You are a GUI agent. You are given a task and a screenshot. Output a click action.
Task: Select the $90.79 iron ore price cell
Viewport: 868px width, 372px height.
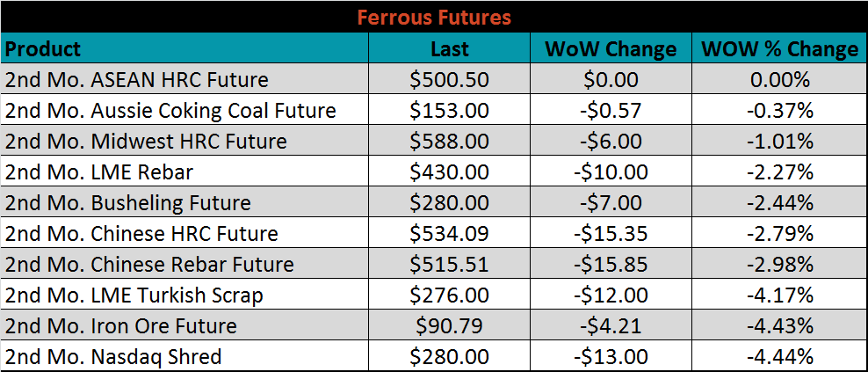tap(450, 325)
